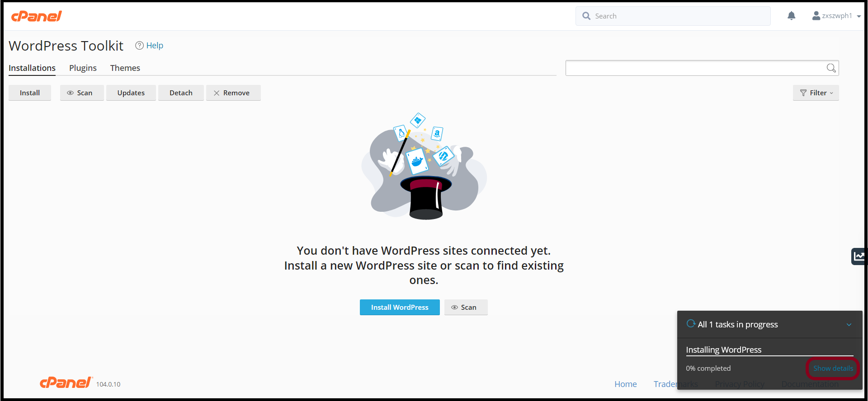The width and height of the screenshot is (868, 401).
Task: Click the spinning task progress icon
Action: click(691, 323)
